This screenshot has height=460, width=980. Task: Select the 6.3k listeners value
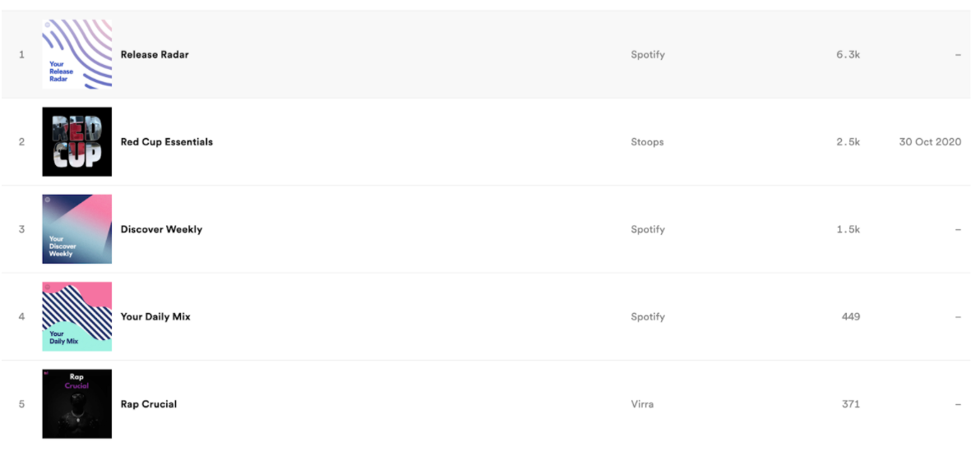click(x=848, y=54)
